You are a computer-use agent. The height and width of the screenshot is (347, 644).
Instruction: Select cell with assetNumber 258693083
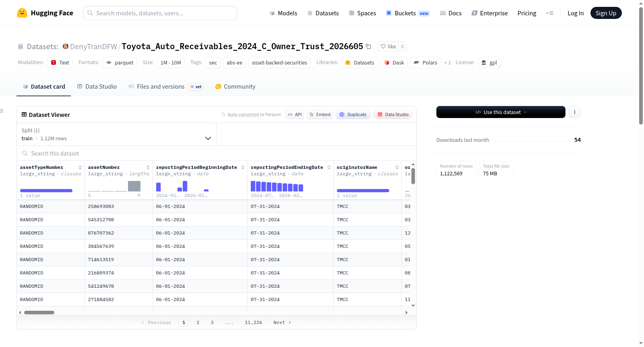point(119,206)
